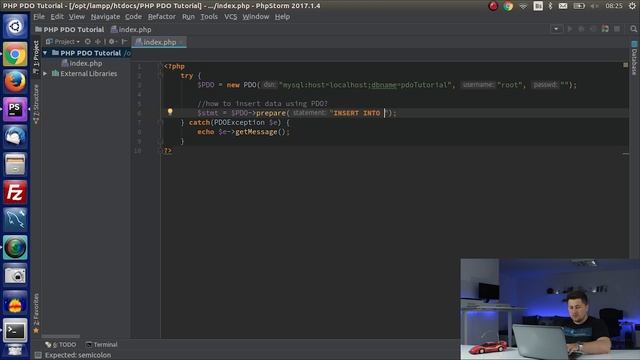
Task: Open Ubuntu Dash from the launcher
Action: 15,27
